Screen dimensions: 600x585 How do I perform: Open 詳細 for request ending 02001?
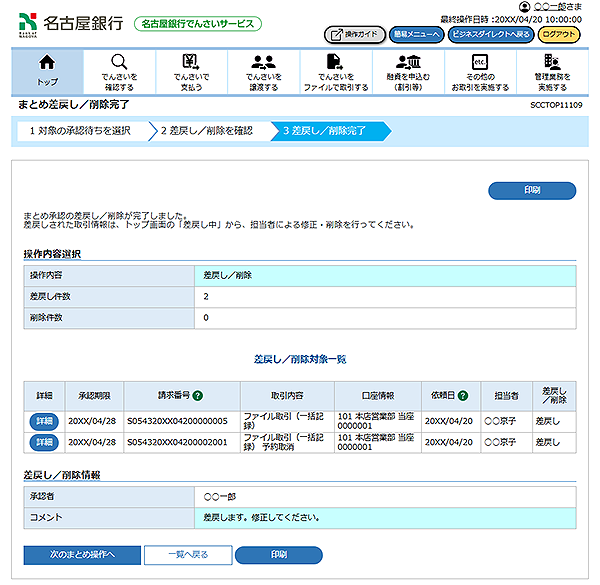pos(44,443)
